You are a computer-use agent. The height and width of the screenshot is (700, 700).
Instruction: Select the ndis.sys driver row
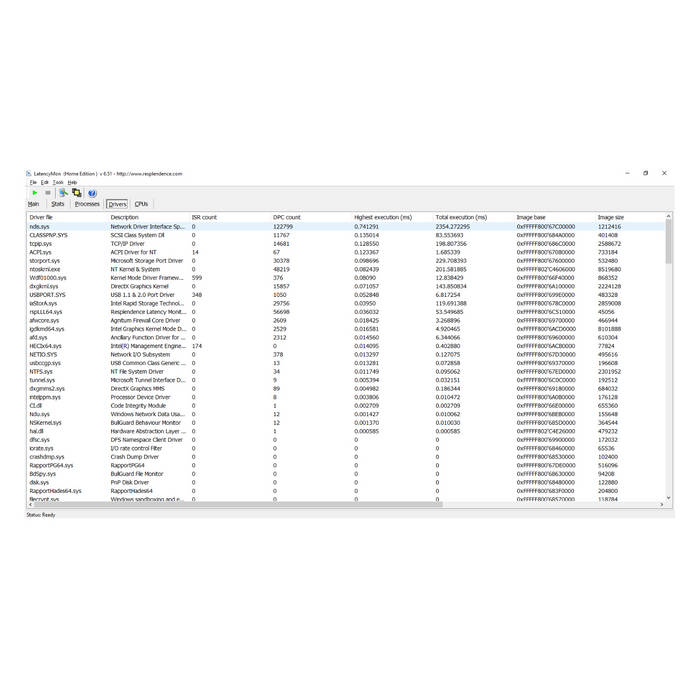(40, 227)
